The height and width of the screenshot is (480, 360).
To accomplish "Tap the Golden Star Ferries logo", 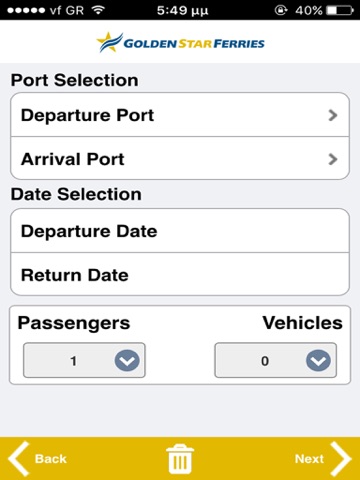I will (x=180, y=42).
